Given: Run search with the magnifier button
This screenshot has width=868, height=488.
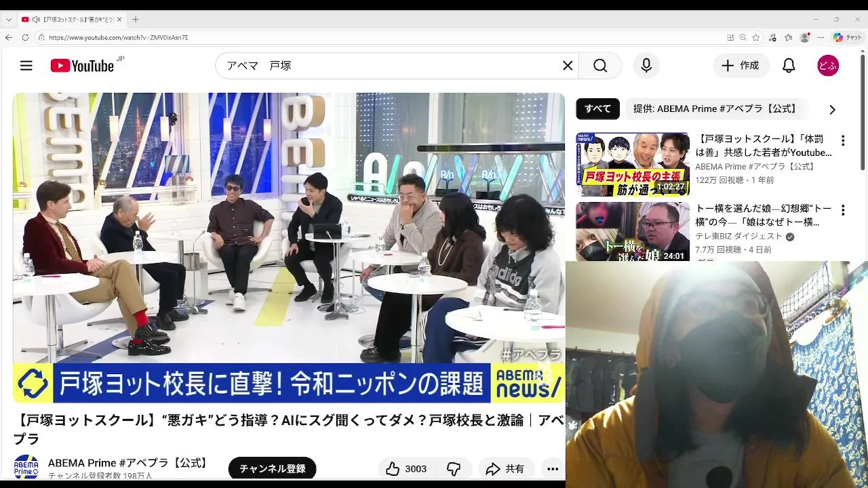Looking at the screenshot, I should [600, 66].
